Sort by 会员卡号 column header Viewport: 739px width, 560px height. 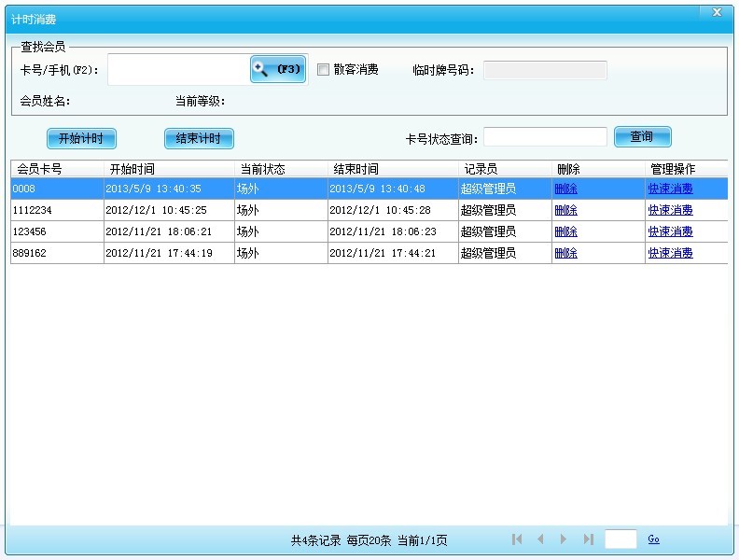coord(57,169)
